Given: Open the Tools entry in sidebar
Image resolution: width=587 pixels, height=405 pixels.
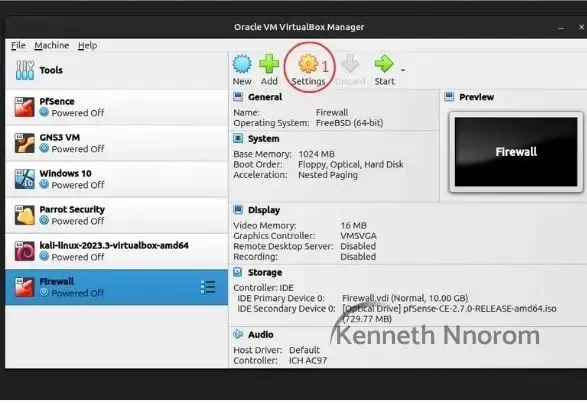Looking at the screenshot, I should click(116, 70).
